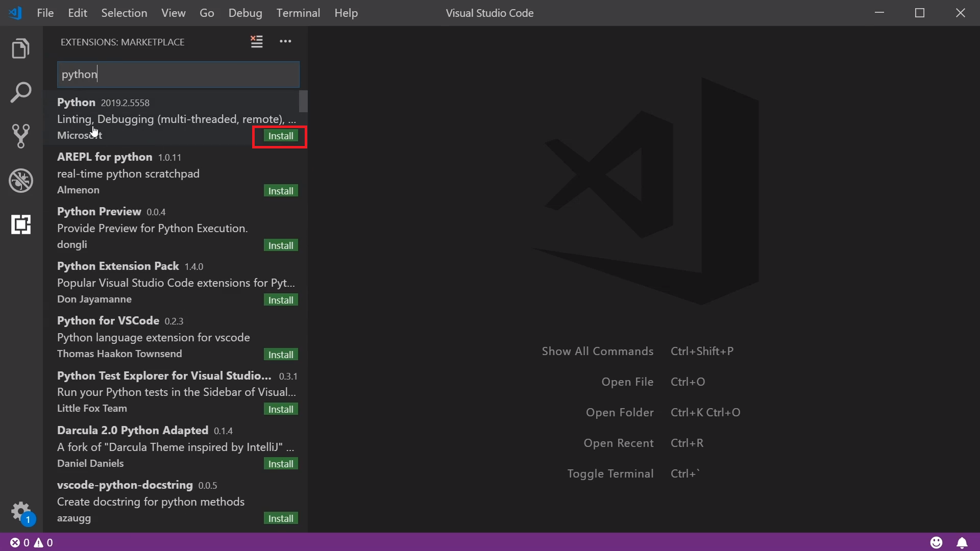This screenshot has height=551, width=980.
Task: Clear extensions search results icon
Action: pyautogui.click(x=257, y=41)
